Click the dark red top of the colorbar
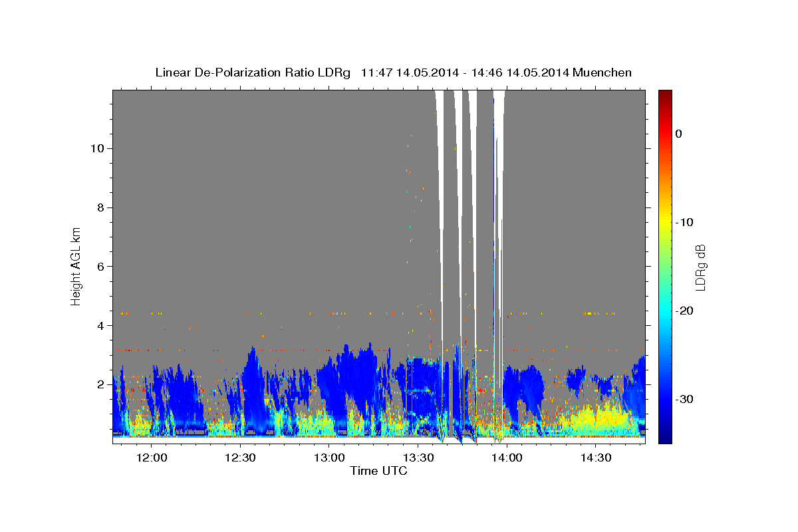Viewport: 798px width, 532px height. pos(664,96)
